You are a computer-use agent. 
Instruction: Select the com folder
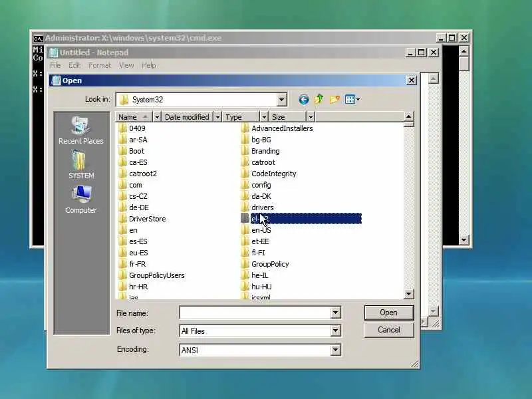130,185
